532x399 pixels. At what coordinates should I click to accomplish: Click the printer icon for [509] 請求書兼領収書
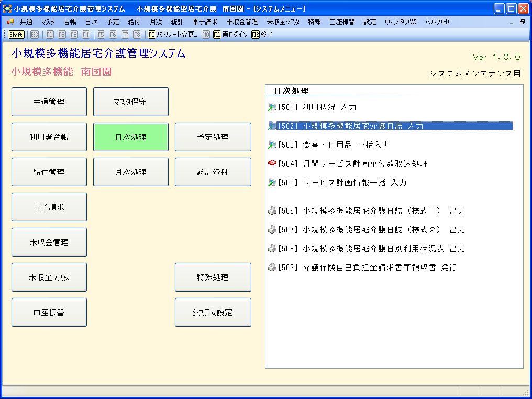[272, 268]
